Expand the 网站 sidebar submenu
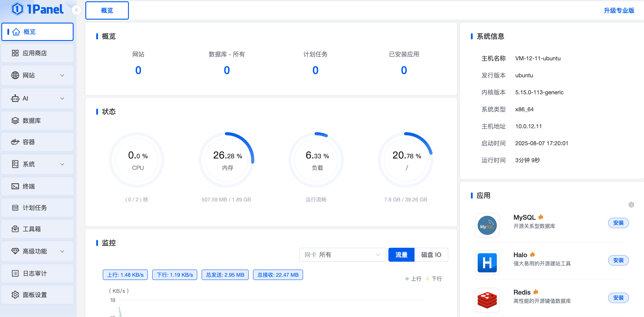644x317 pixels. pos(37,75)
